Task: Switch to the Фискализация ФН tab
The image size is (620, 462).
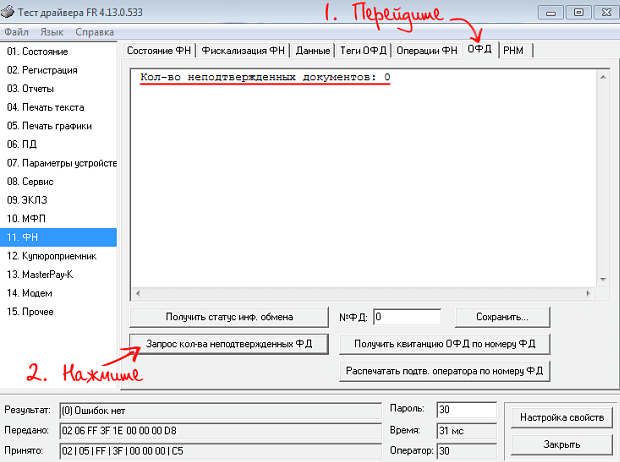Action: tap(242, 50)
